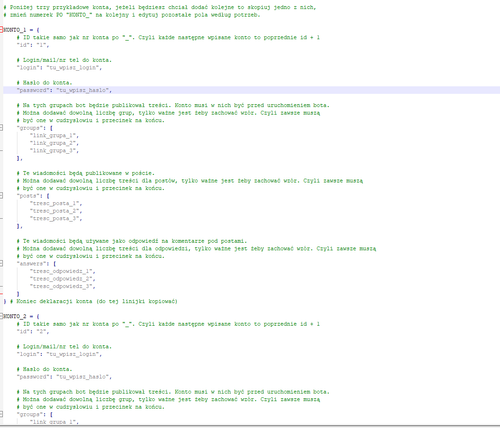Collapse the "answers" list fold marker
This screenshot has width=500, height=428.
coord(1,263)
